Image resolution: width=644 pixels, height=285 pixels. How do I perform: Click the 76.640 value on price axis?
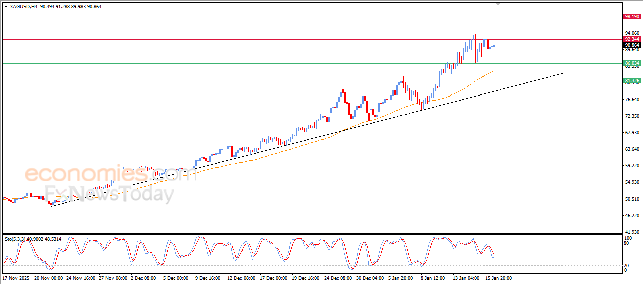click(632, 100)
